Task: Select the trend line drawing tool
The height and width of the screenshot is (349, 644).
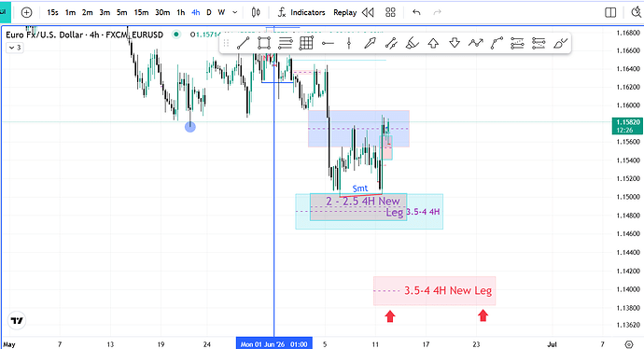Action: 244,43
